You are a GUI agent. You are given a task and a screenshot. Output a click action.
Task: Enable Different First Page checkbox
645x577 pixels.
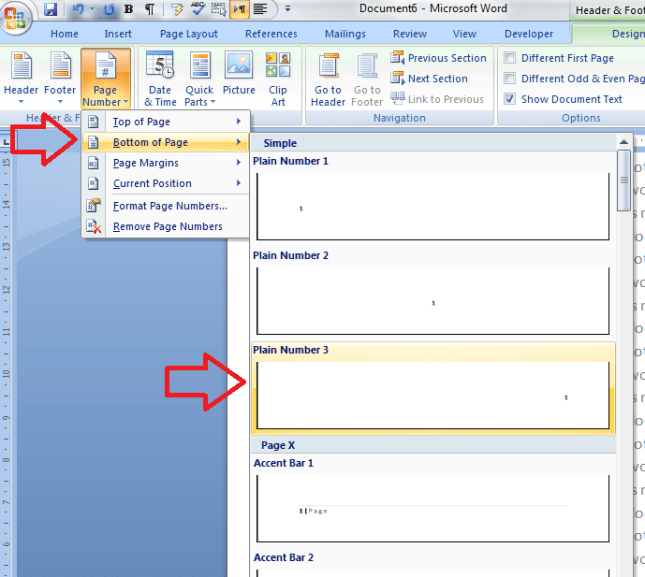tap(511, 59)
